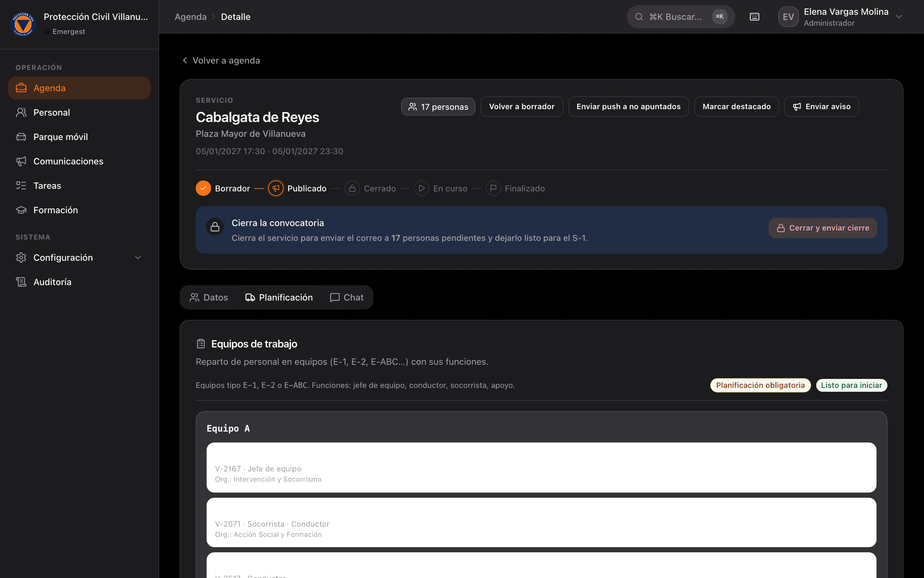This screenshot has width=924, height=578.
Task: Click the search field Buscar
Action: click(x=681, y=17)
